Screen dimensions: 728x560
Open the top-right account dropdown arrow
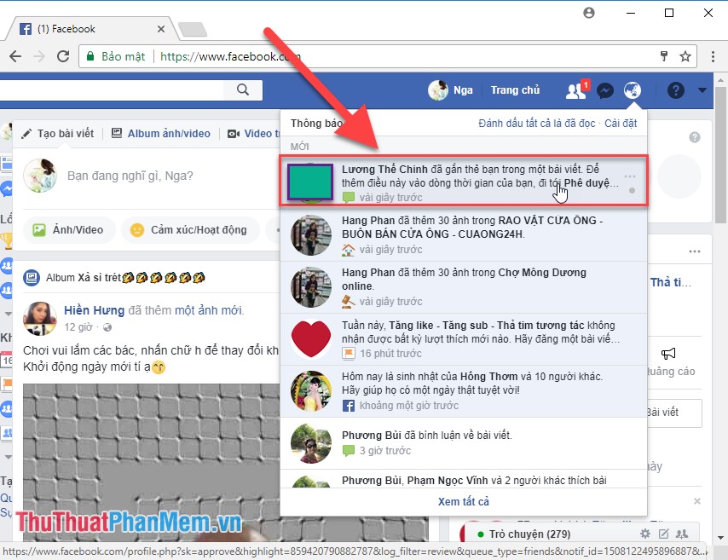pos(701,89)
